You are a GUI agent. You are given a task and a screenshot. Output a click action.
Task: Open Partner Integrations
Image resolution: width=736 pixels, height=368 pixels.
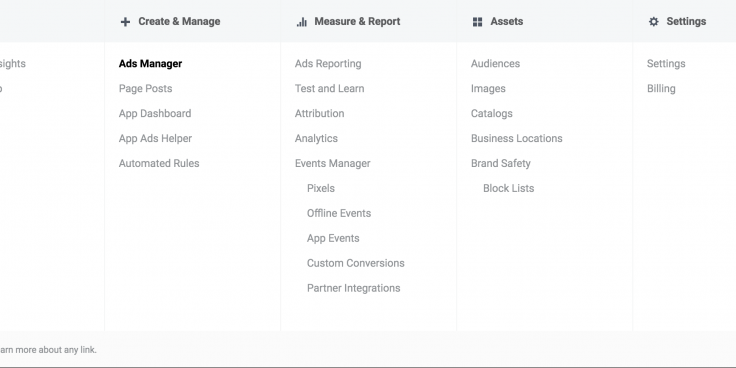[353, 288]
